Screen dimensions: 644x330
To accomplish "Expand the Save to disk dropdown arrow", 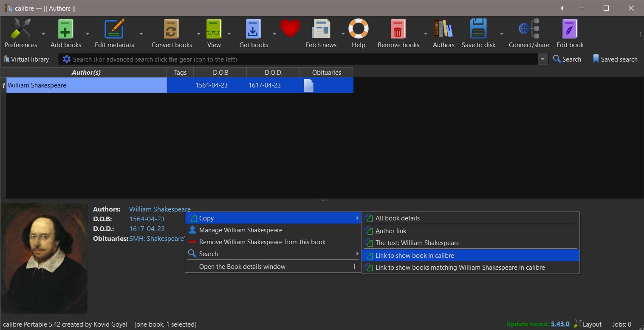I will point(502,34).
